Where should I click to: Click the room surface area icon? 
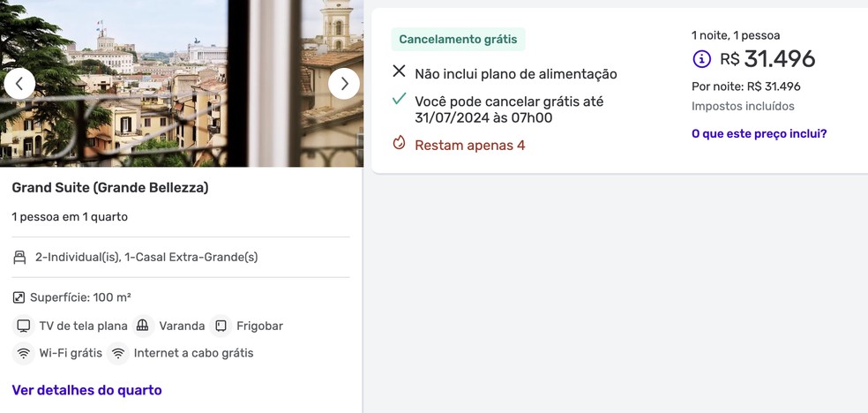coord(19,298)
